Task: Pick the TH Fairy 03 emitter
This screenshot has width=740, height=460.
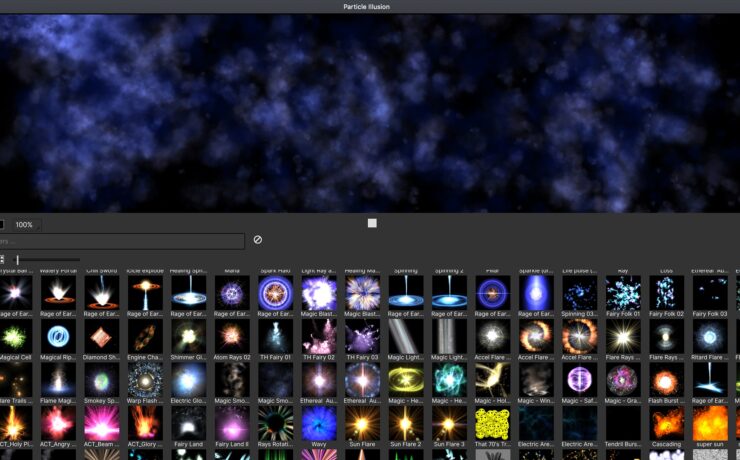Action: 362,337
